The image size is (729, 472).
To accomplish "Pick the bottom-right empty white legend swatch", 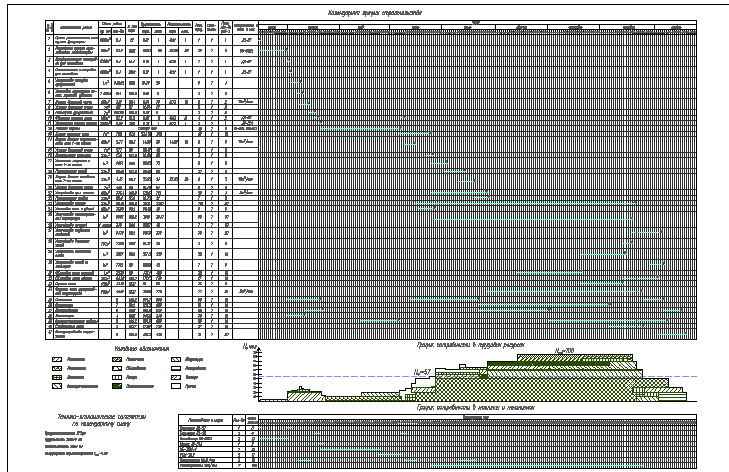I will click(175, 384).
